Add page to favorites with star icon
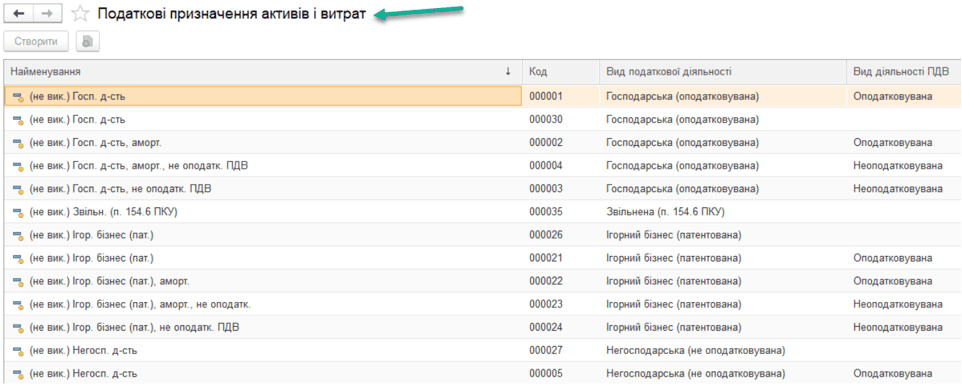 [x=79, y=14]
